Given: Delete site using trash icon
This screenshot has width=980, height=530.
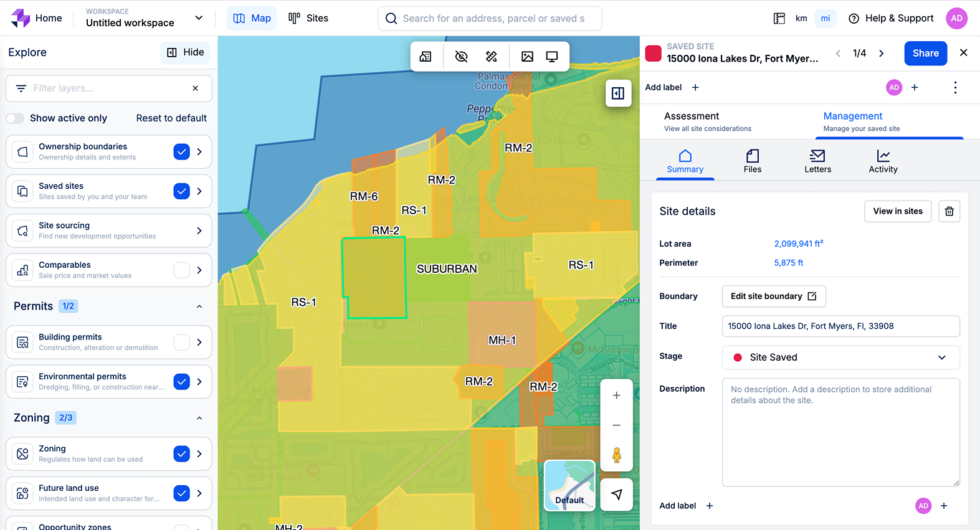Looking at the screenshot, I should pyautogui.click(x=949, y=211).
